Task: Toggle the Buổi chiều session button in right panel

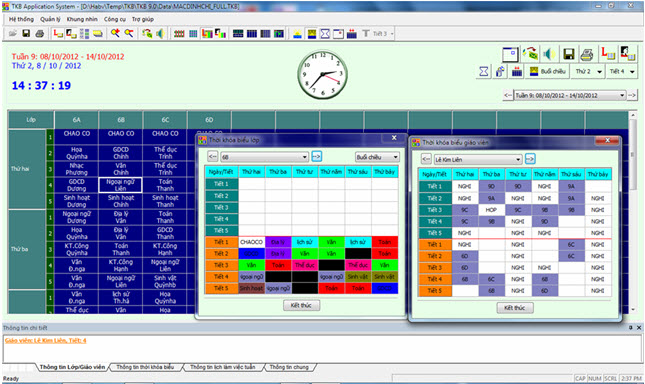Action: pos(548,72)
